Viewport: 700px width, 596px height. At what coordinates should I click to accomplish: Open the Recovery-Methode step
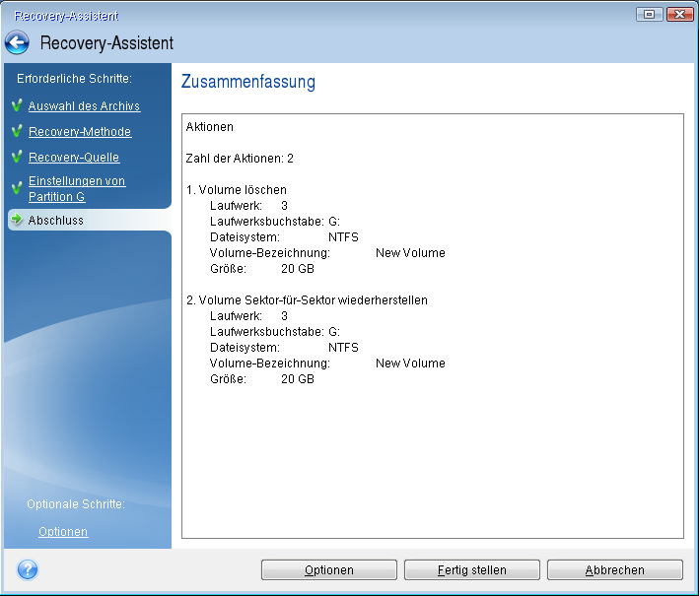[x=79, y=132]
